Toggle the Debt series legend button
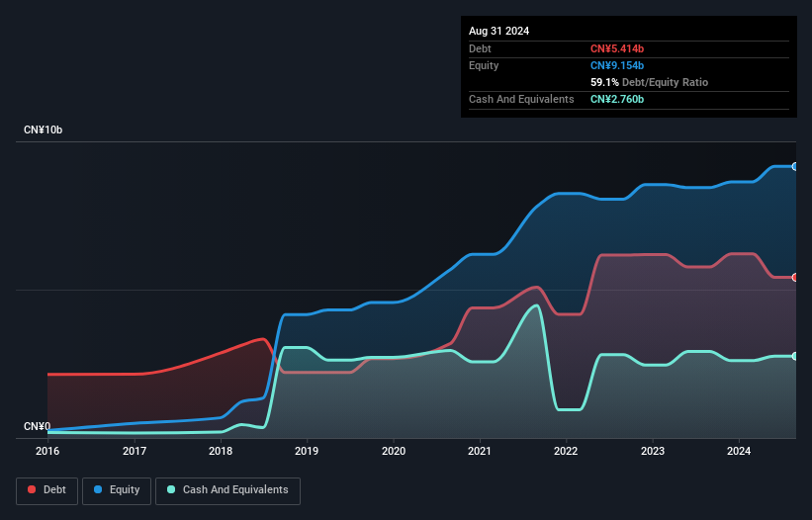Screen dimensions: 812x520 (46, 490)
